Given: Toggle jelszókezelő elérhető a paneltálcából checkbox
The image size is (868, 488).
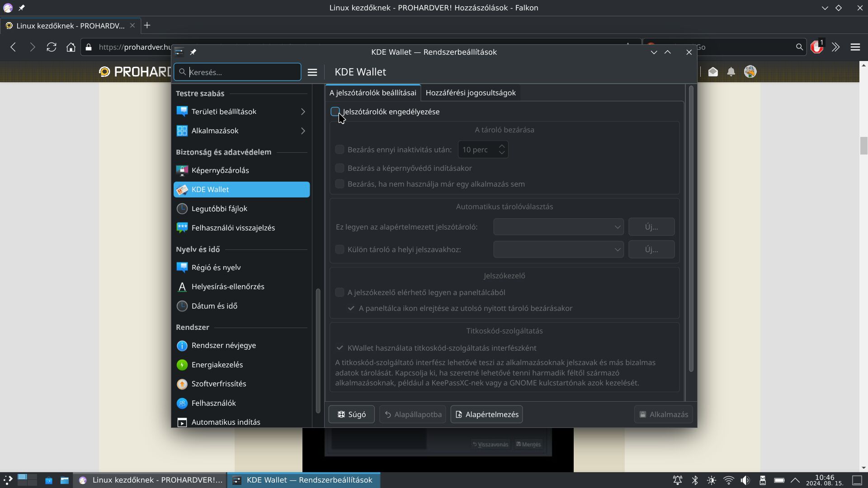Looking at the screenshot, I should [x=340, y=292].
